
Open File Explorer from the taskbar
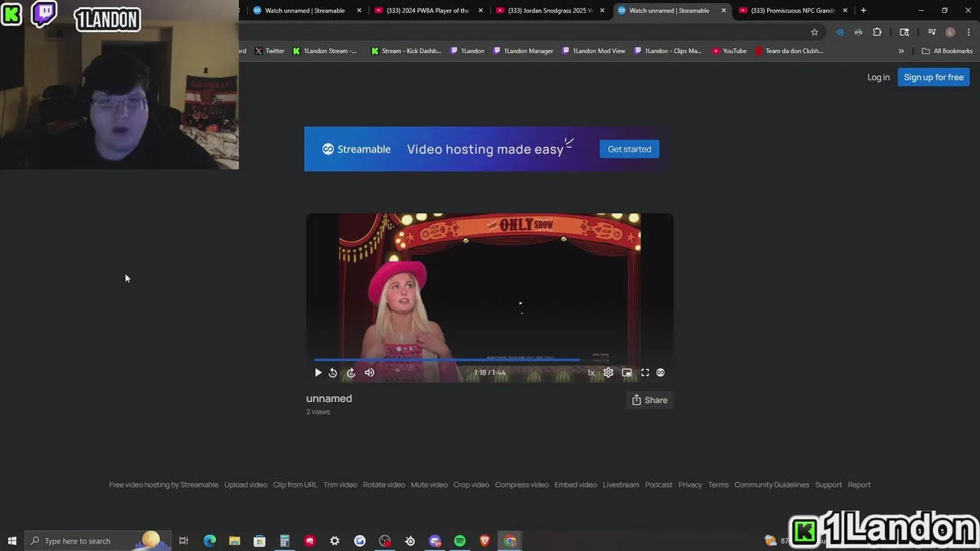[x=234, y=541]
